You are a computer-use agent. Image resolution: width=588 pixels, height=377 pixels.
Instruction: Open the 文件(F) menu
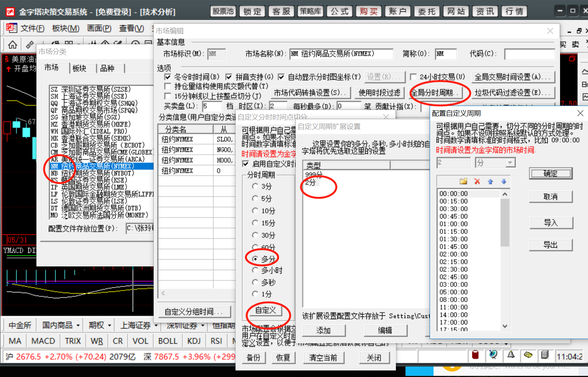33,28
